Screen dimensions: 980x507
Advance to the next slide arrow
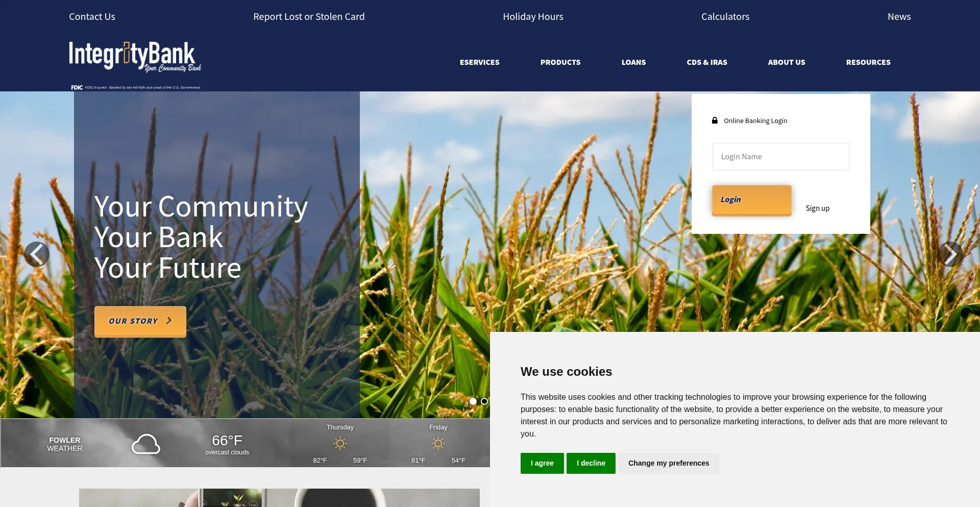[950, 254]
